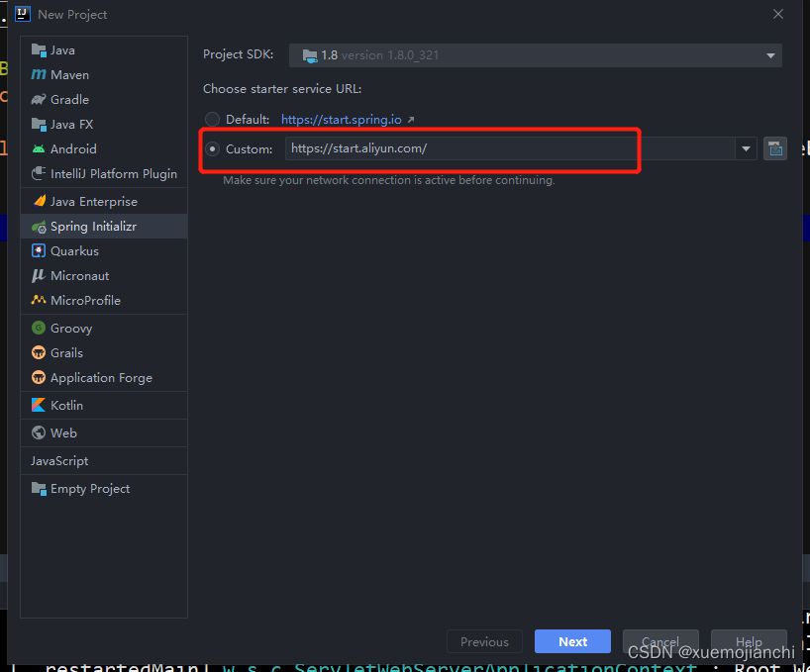
Task: Click the Maven 'm' icon
Action: (x=39, y=75)
